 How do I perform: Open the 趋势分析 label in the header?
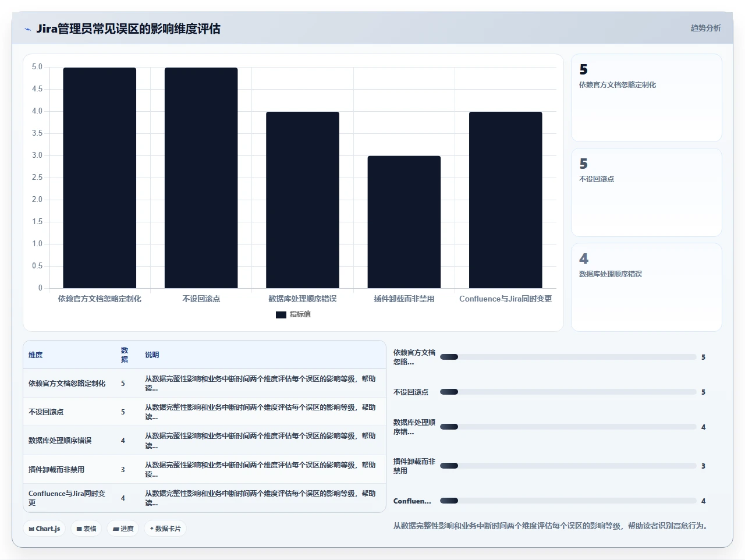[x=705, y=28]
